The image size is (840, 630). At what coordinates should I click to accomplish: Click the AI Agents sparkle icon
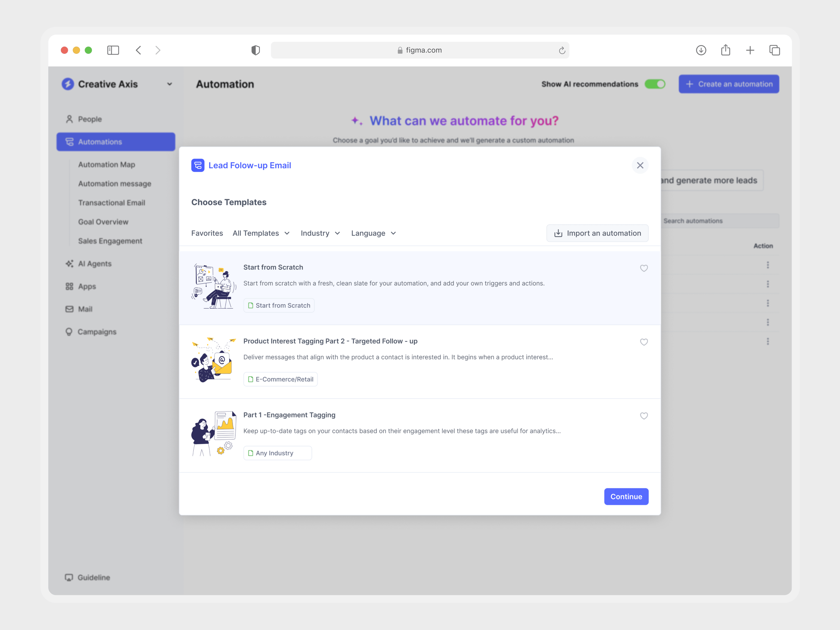pos(70,263)
